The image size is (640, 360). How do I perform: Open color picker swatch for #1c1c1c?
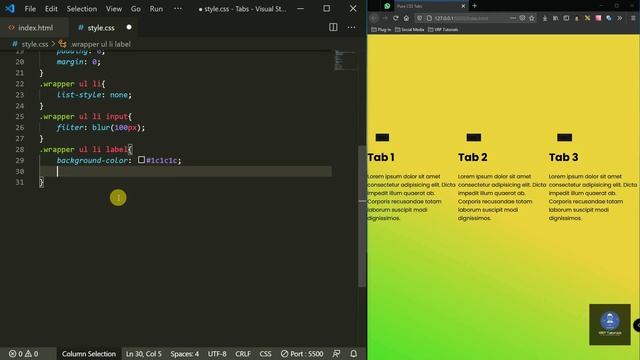click(141, 160)
